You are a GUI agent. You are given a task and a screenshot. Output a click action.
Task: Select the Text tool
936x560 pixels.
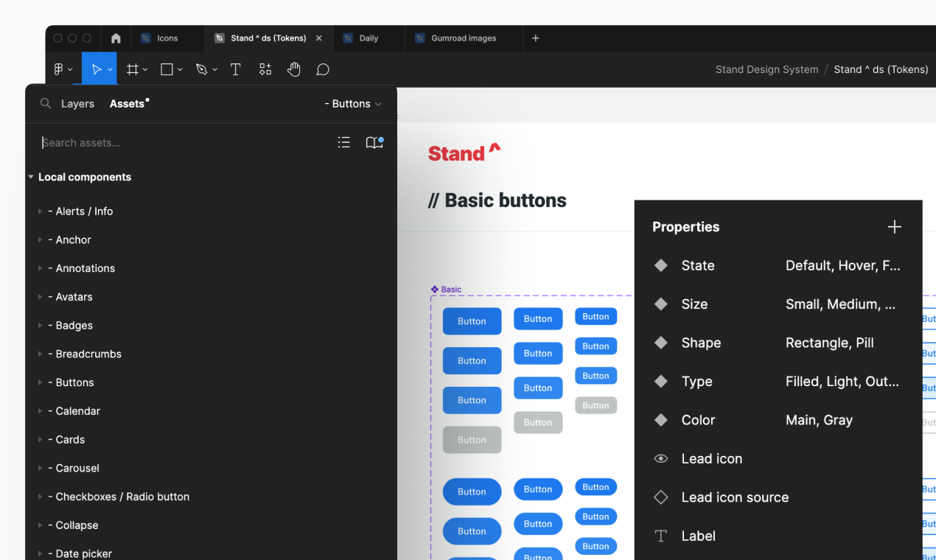coord(235,69)
